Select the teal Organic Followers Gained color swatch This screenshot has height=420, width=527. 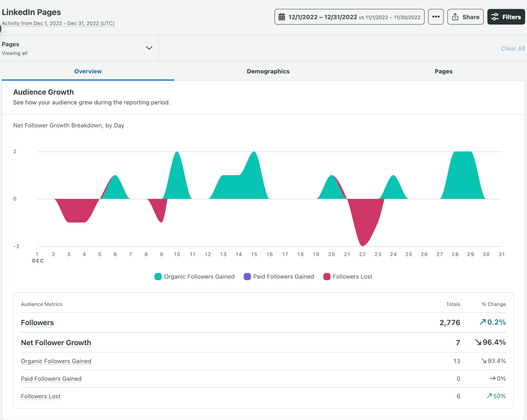click(x=158, y=276)
